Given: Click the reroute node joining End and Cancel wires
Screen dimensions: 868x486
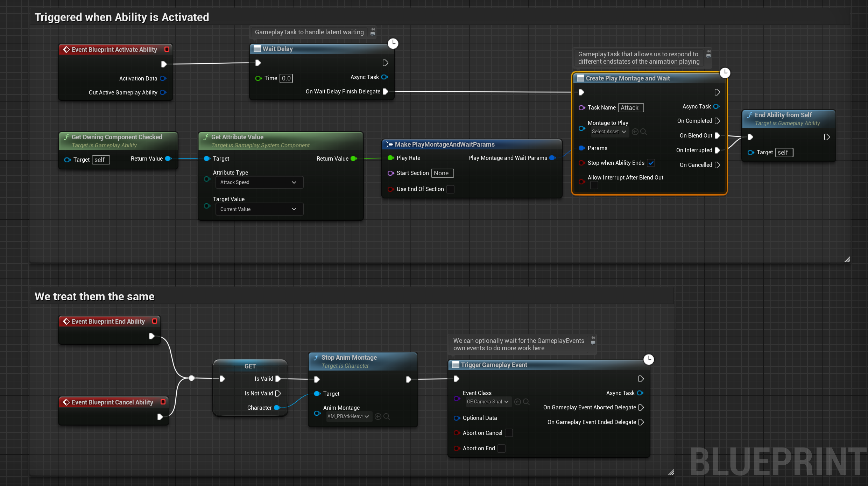Looking at the screenshot, I should 191,378.
